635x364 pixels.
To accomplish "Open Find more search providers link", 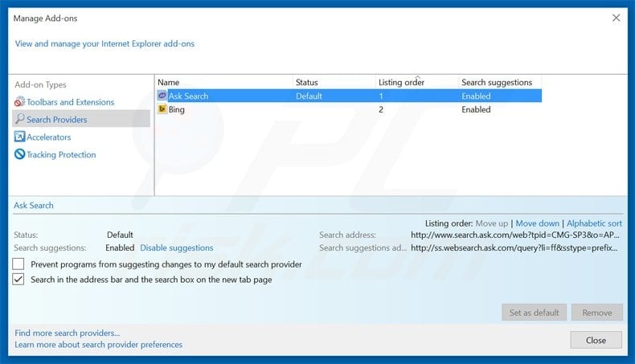I will click(x=68, y=333).
